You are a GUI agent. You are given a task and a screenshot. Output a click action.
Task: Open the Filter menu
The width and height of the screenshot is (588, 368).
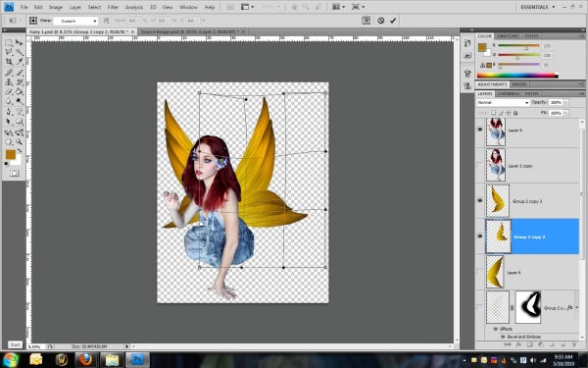click(113, 7)
